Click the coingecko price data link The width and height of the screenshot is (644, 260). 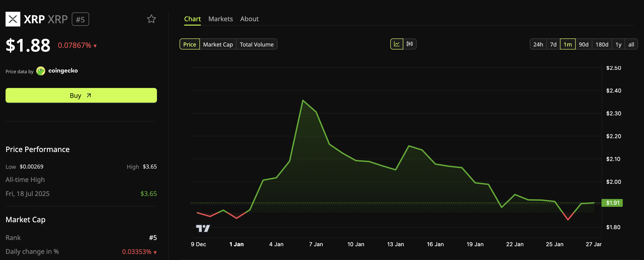(63, 71)
